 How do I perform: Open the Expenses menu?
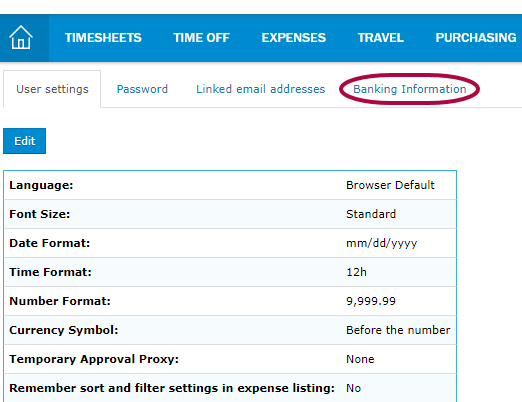coord(294,38)
